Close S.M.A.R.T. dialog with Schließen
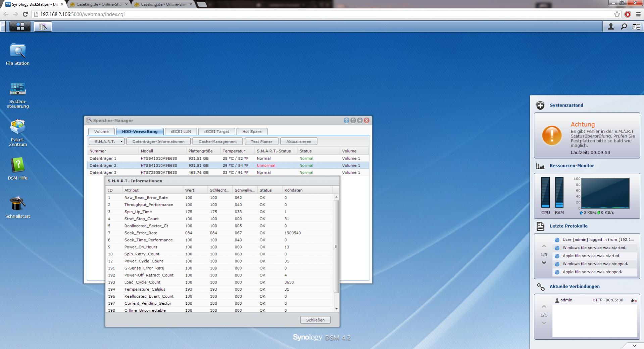The height and width of the screenshot is (349, 644). [x=315, y=320]
